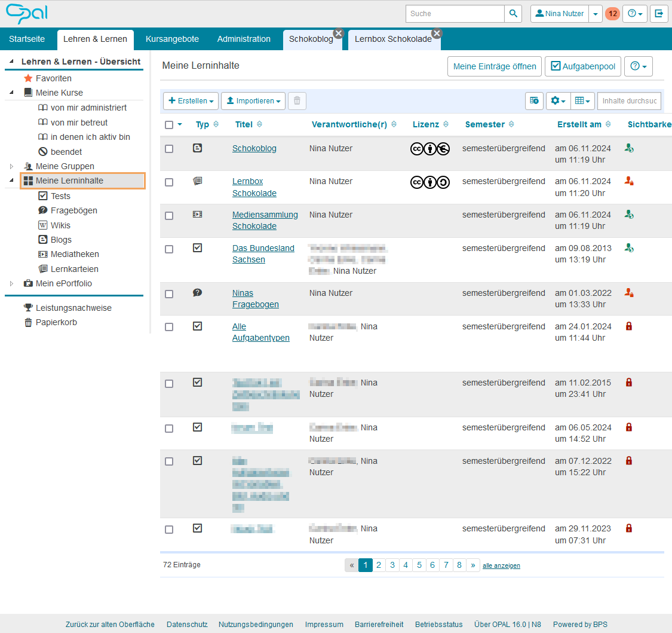Click Alle Aufgabentypen red lock icon
This screenshot has height=633, width=672.
pos(629,326)
